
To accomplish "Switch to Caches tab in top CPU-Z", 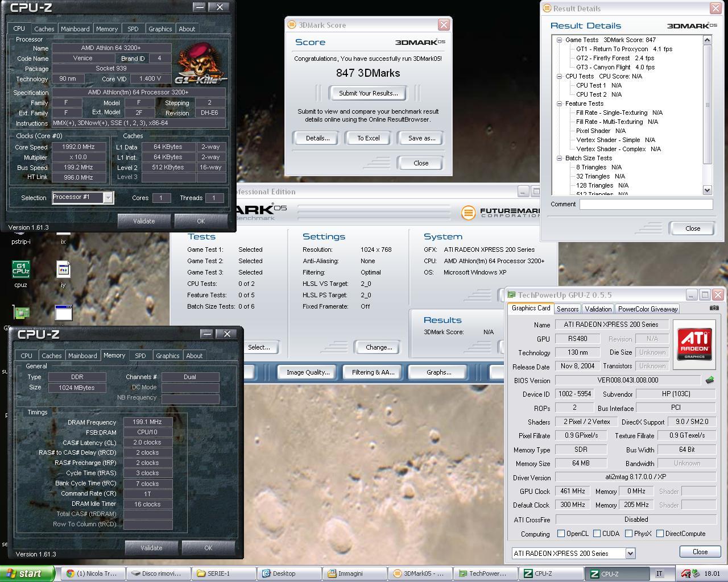I will [x=44, y=29].
